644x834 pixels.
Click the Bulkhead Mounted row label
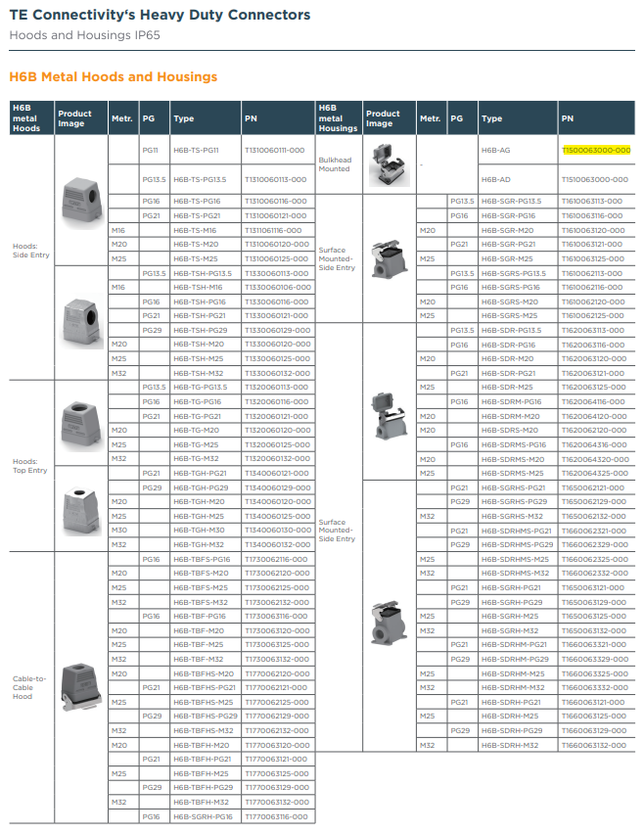click(x=335, y=164)
